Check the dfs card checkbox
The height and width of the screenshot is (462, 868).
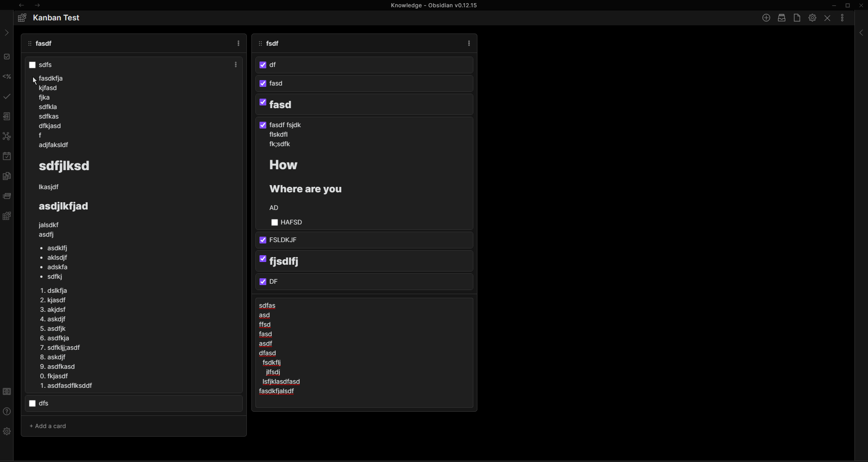[x=32, y=403]
